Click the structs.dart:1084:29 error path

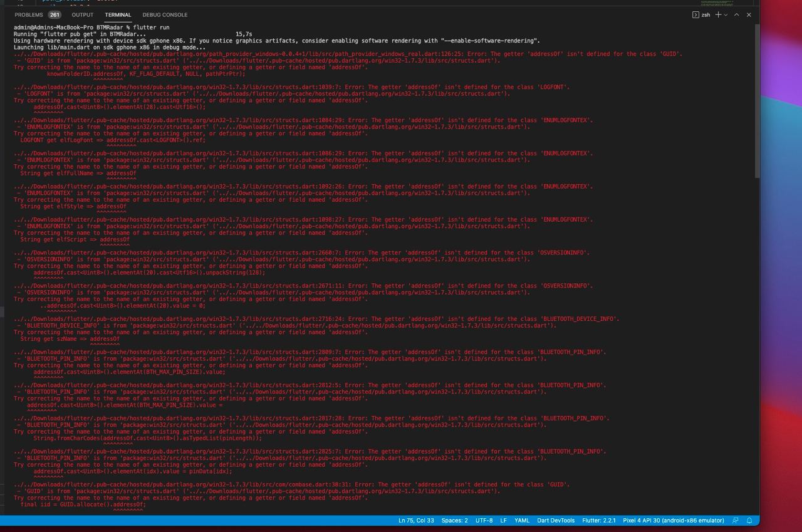coord(179,120)
